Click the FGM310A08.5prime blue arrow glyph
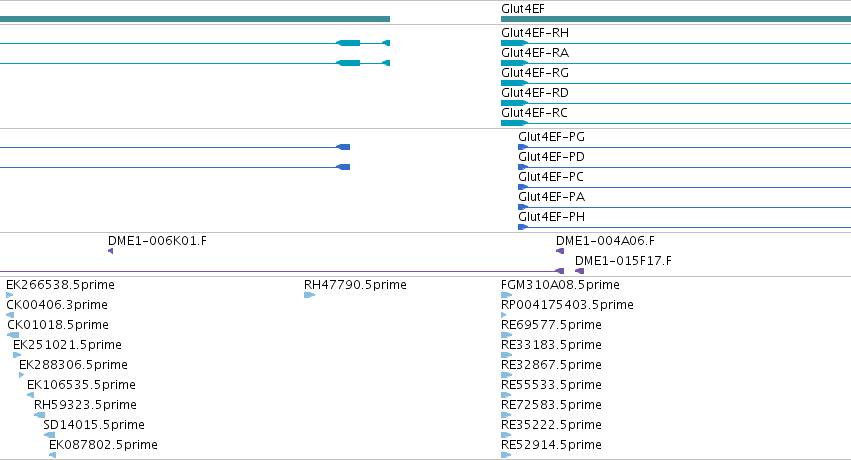Screen dimensions: 851x460 pyautogui.click(x=506, y=295)
